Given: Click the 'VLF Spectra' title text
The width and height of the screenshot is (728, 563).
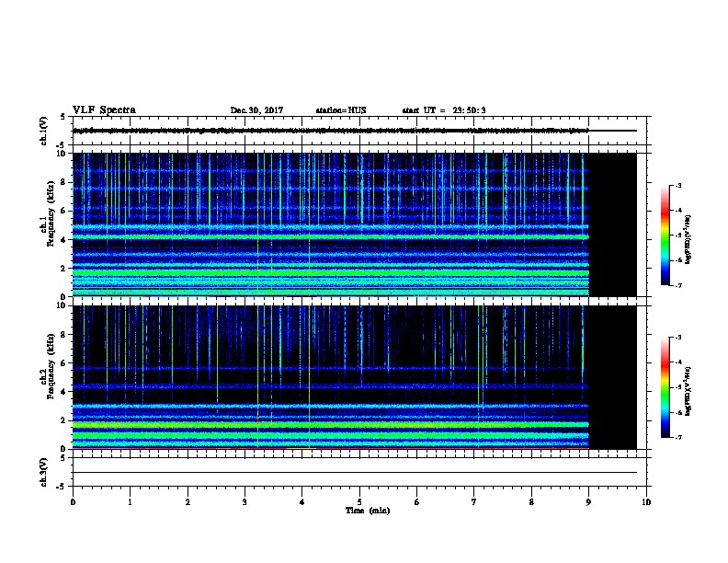Looking at the screenshot, I should (104, 110).
